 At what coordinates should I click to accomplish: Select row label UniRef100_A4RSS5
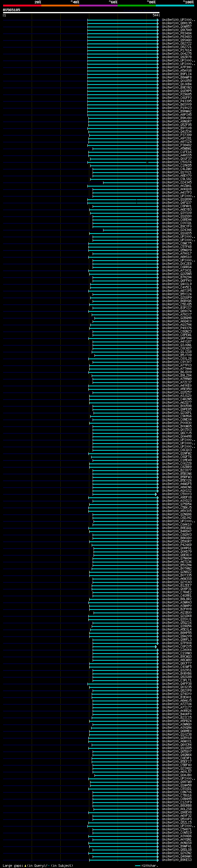[x=177, y=155]
